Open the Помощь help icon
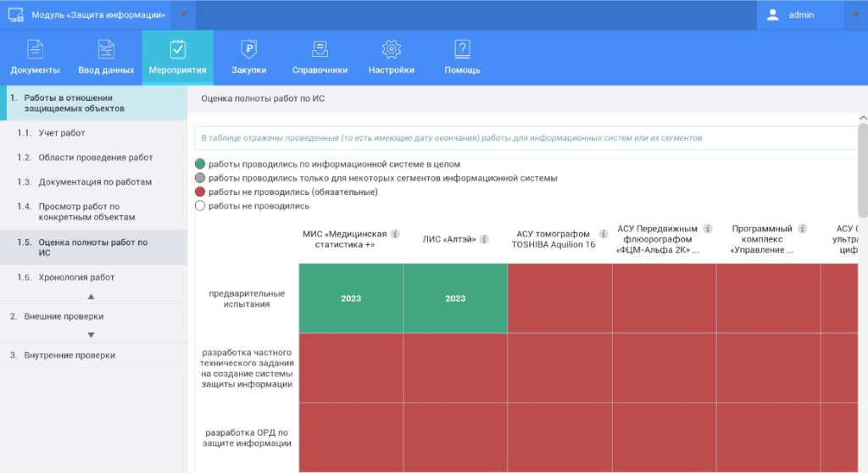 click(462, 49)
